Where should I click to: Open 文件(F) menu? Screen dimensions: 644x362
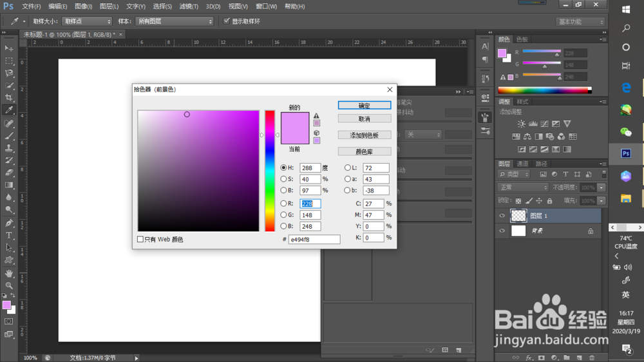31,6
